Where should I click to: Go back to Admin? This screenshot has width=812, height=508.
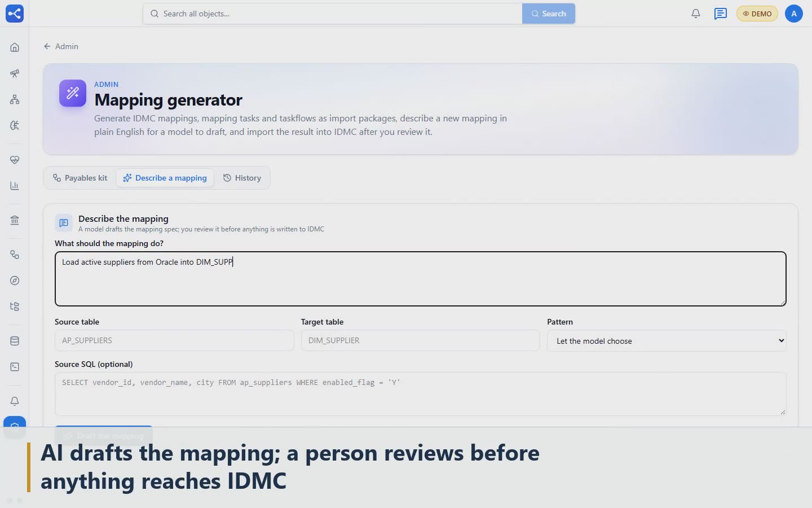(x=61, y=46)
